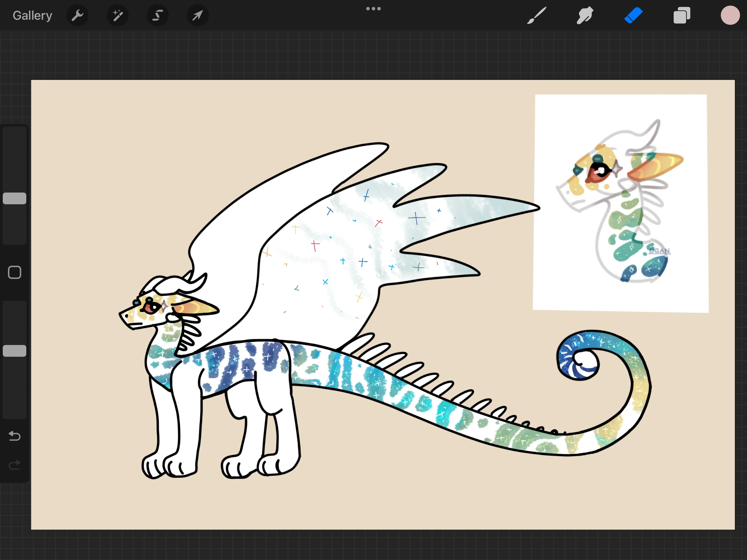Activate the Selection tool
This screenshot has width=747, height=560.
[158, 16]
